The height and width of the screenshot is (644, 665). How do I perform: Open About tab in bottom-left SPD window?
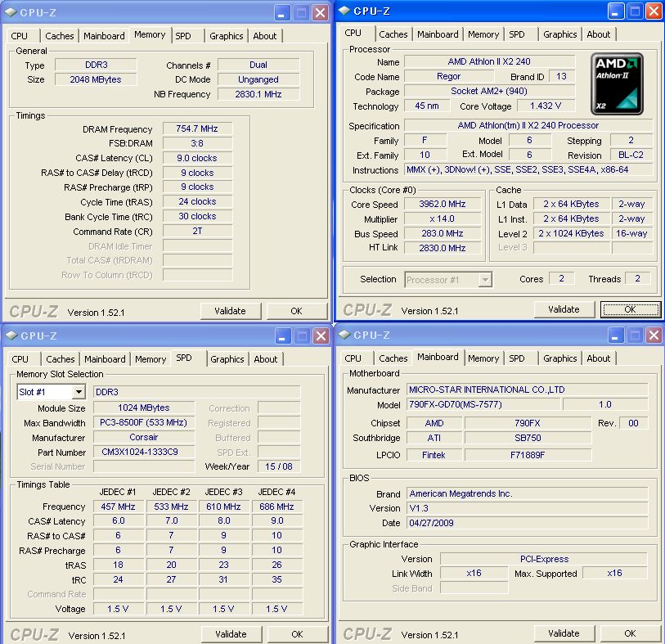pyautogui.click(x=266, y=359)
